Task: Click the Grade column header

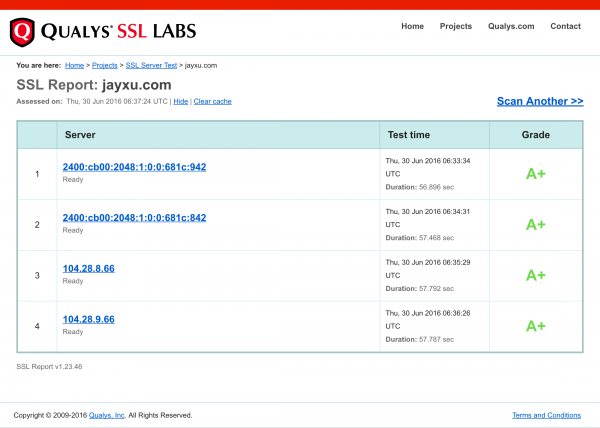Action: click(x=535, y=135)
